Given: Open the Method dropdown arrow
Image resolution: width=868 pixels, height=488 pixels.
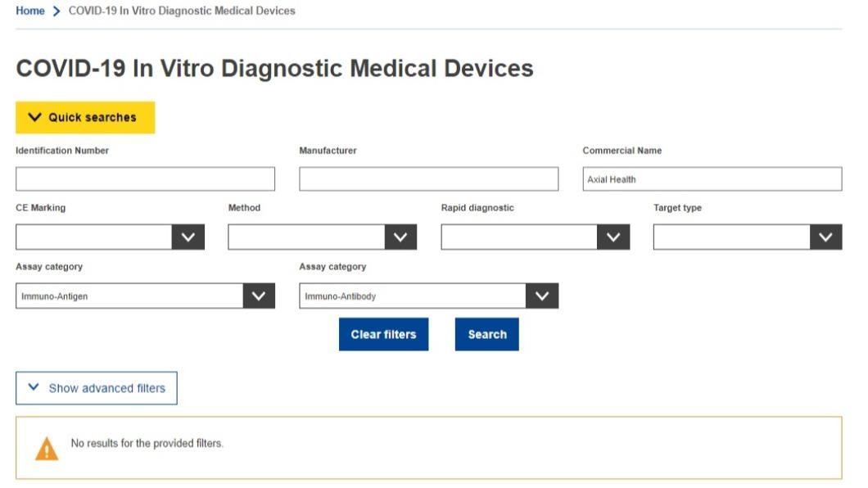Looking at the screenshot, I should (x=400, y=237).
